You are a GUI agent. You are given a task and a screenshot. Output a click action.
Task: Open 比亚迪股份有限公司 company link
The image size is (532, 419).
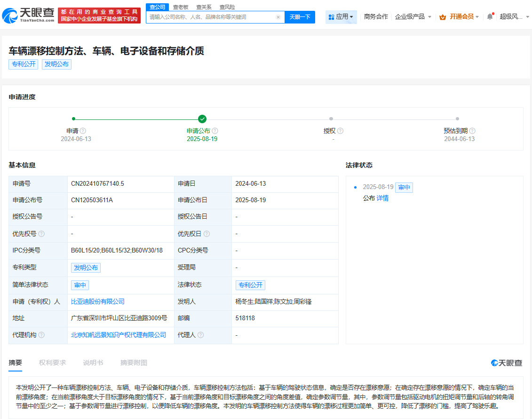point(98,301)
